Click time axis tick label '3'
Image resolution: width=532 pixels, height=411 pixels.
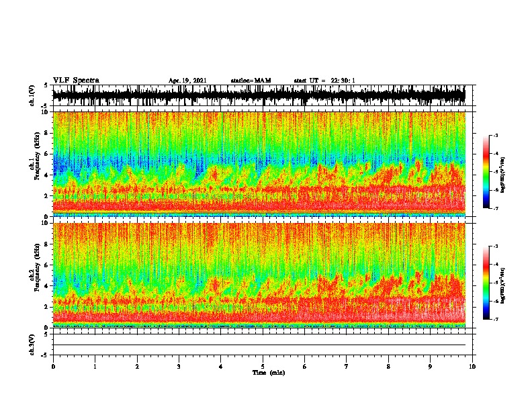click(x=179, y=367)
